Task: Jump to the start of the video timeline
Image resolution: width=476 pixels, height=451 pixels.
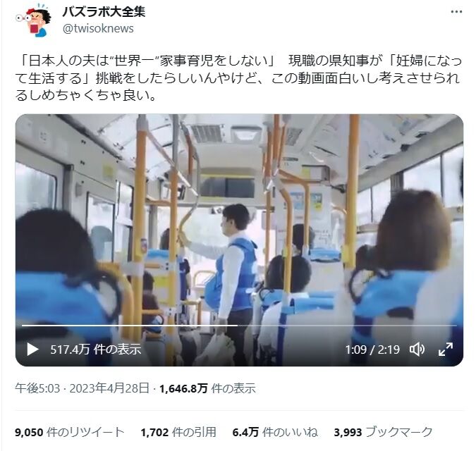Action: pyautogui.click(x=23, y=326)
